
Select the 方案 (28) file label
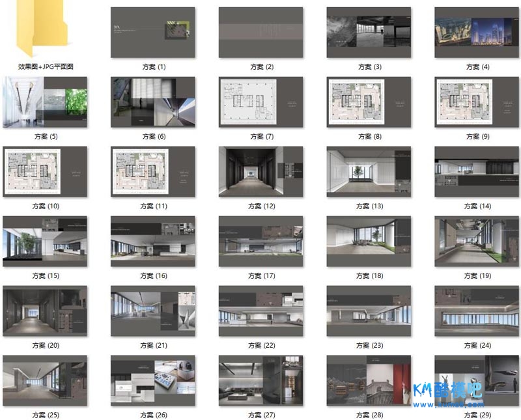(x=369, y=415)
